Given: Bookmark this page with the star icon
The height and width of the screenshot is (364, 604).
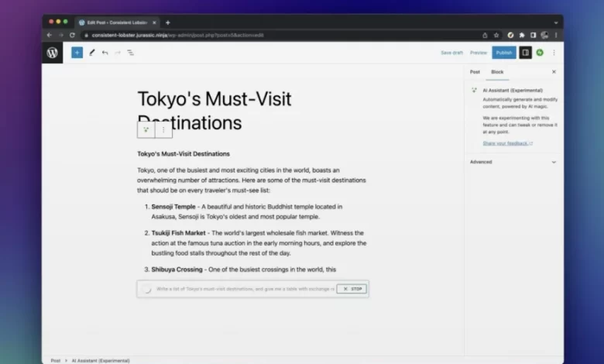Looking at the screenshot, I should [x=496, y=35].
